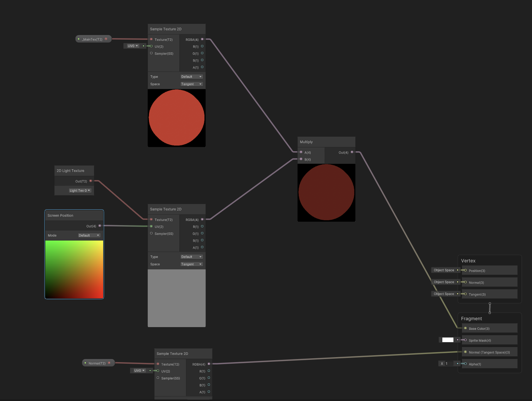This screenshot has width=532, height=401.
Task: Open the Type dropdown set to Default
Action: point(192,76)
